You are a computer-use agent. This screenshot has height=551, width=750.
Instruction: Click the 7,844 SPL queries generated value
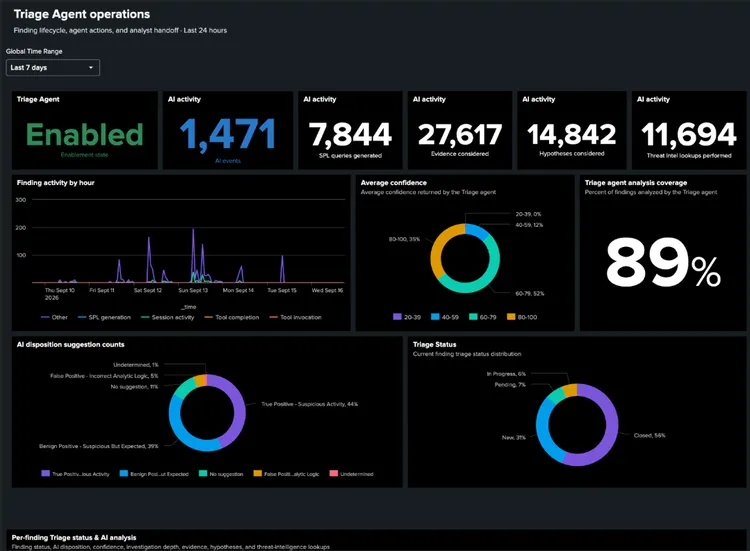350,134
